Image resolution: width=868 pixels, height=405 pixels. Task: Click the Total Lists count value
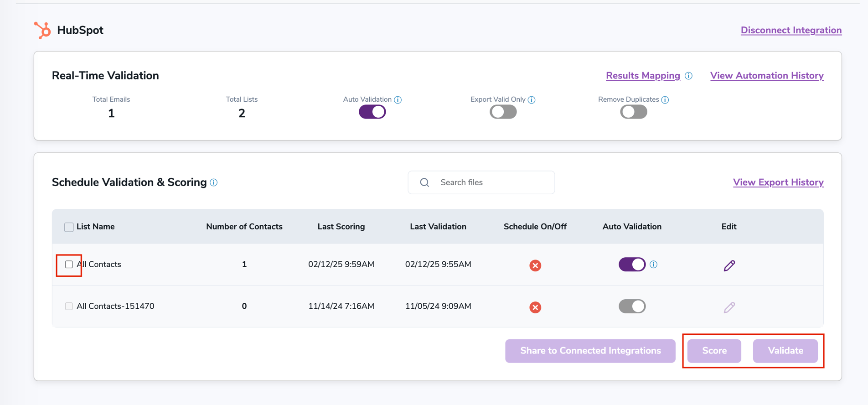(242, 113)
